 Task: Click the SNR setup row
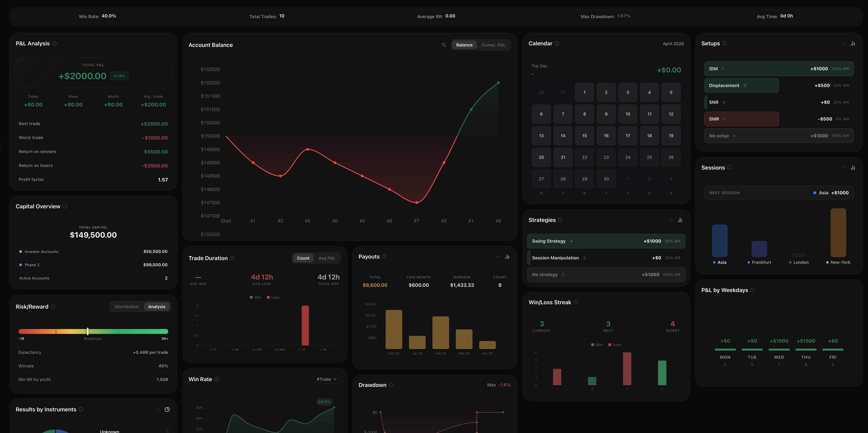779,102
